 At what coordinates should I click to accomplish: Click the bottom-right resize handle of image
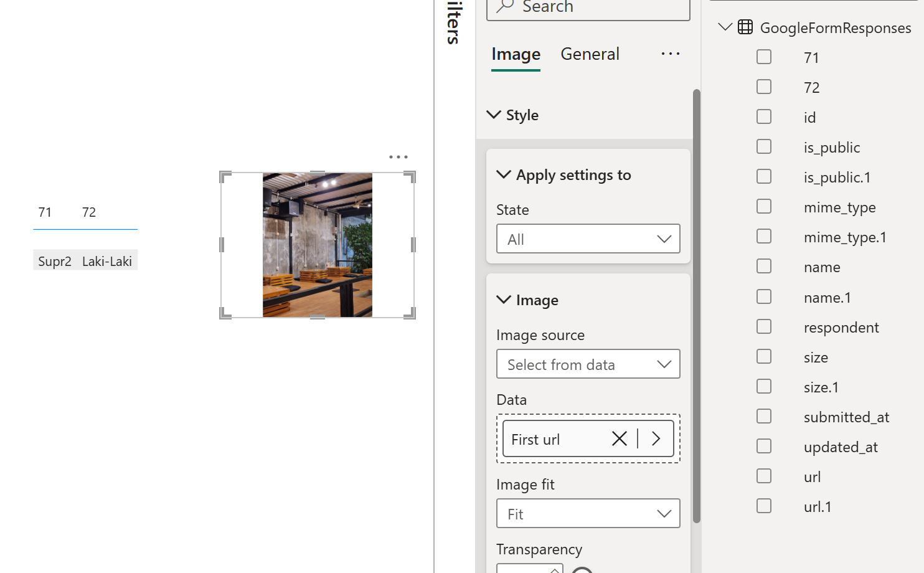point(410,314)
